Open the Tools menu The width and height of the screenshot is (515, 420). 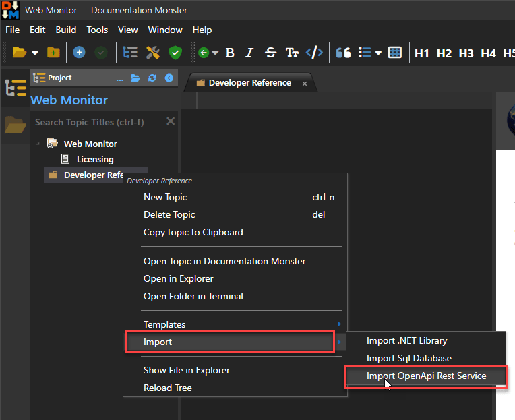pyautogui.click(x=97, y=30)
